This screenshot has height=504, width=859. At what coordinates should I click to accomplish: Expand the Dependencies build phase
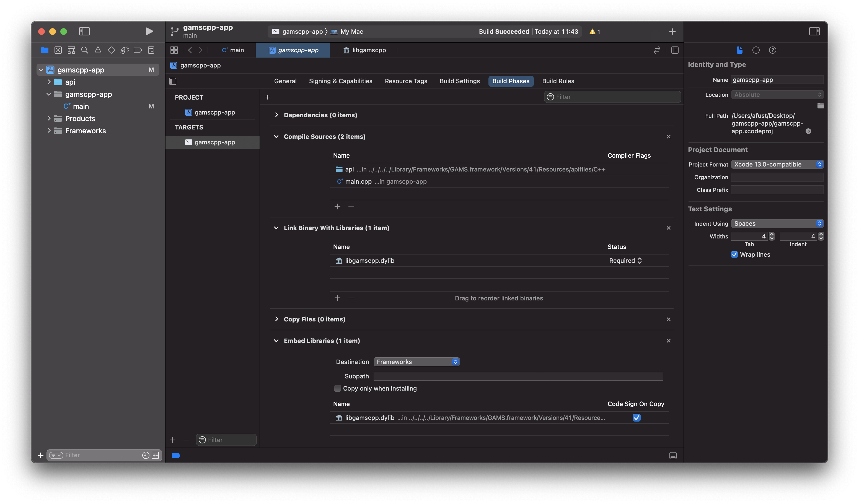click(x=276, y=115)
